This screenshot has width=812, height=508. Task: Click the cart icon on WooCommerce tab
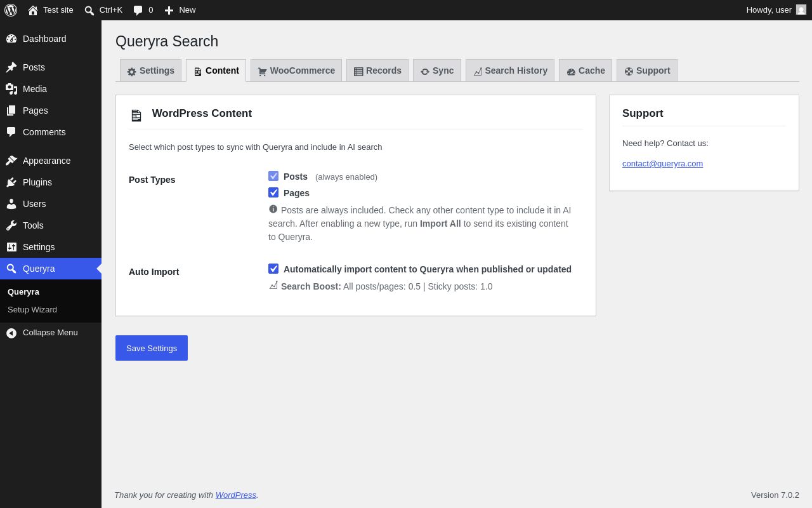(x=263, y=72)
